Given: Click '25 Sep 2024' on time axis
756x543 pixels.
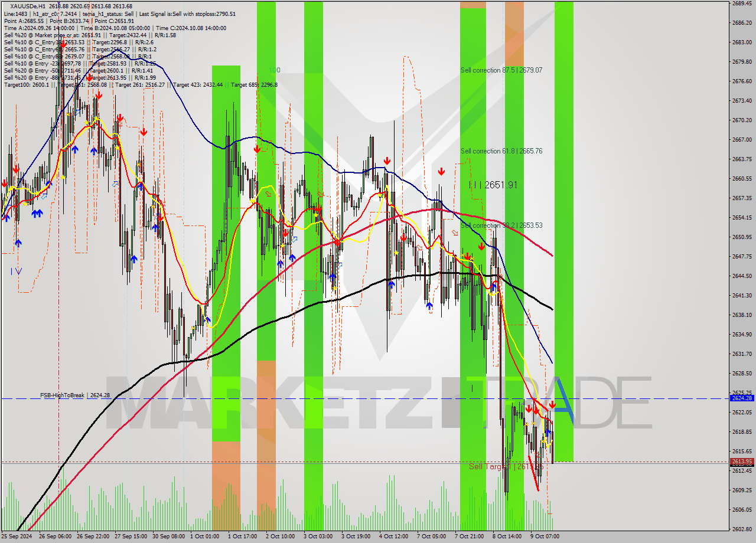Looking at the screenshot, I should (x=17, y=537).
